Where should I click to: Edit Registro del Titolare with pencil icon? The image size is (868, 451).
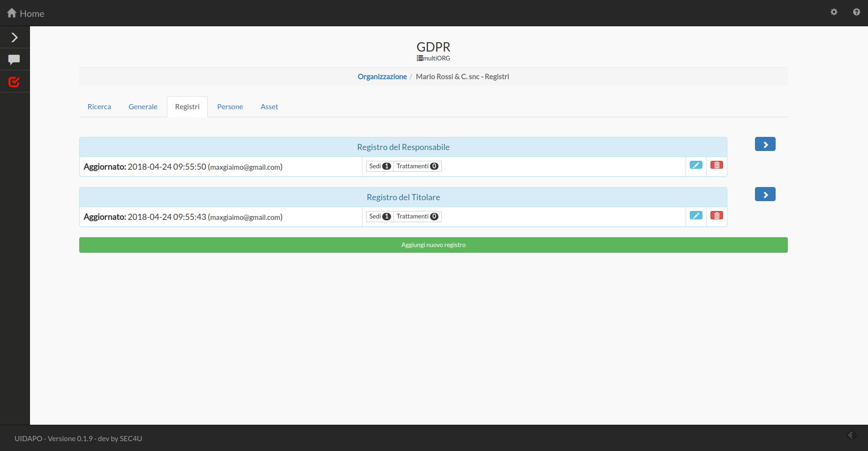696,216
